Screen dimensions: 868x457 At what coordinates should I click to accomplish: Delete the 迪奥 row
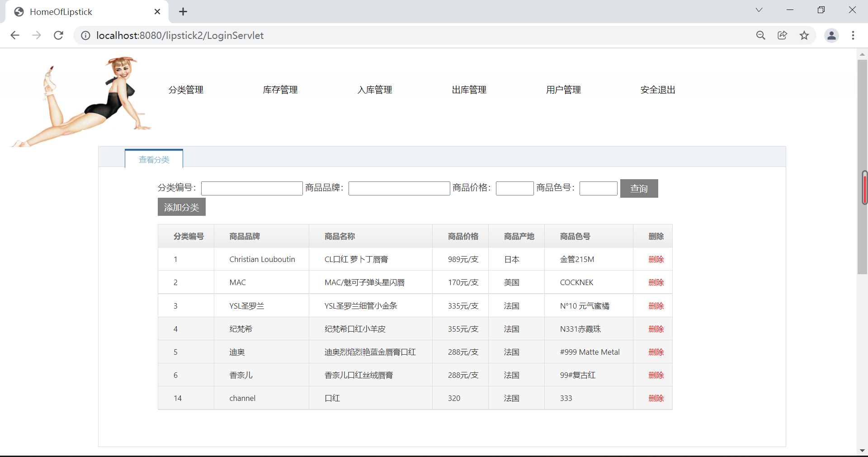pos(656,352)
